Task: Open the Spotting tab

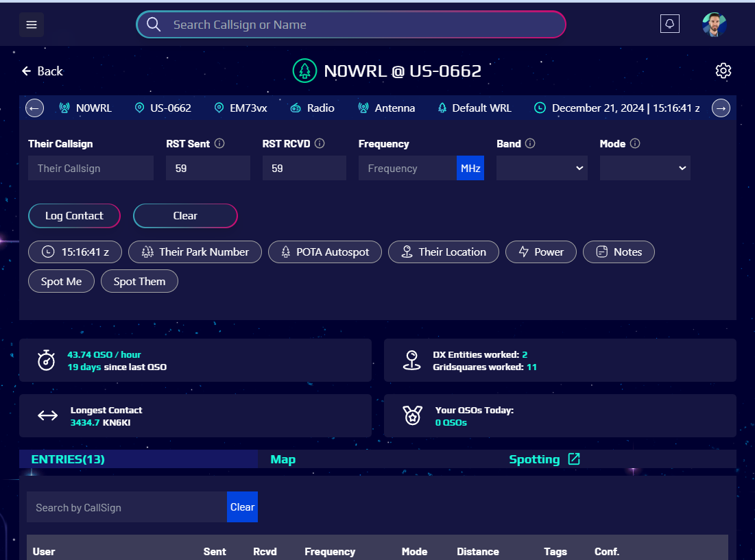Action: (534, 459)
